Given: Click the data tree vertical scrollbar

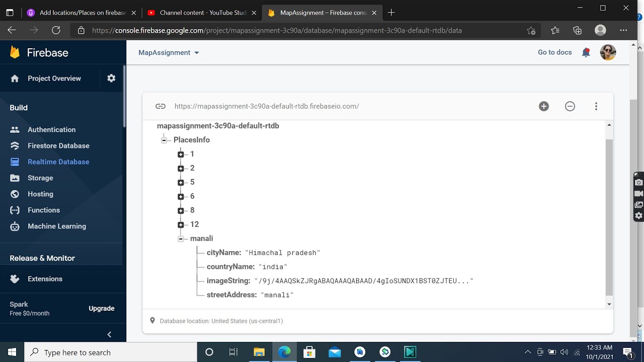Looking at the screenshot, I should tap(609, 217).
